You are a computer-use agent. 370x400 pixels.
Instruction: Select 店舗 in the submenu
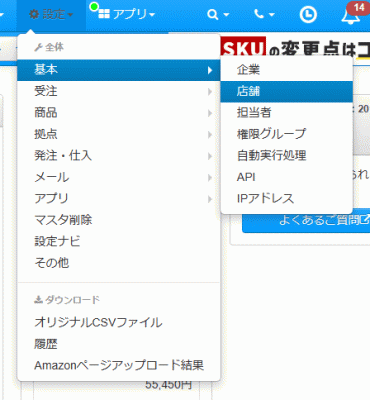287,91
